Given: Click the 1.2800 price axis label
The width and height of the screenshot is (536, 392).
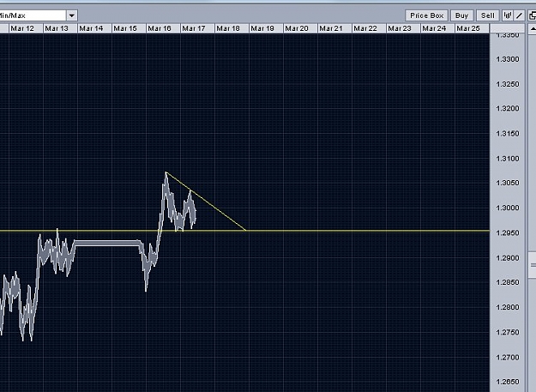Looking at the screenshot, I should point(508,307).
